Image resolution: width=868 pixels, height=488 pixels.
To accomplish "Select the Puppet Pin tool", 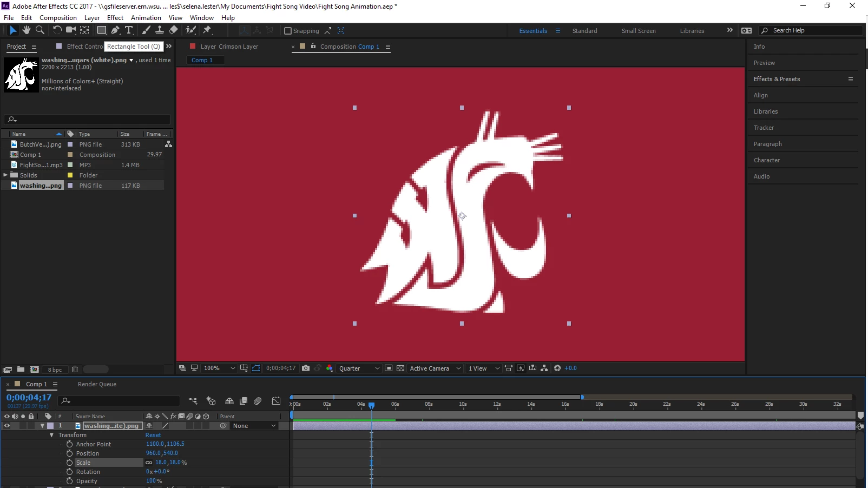I will (207, 30).
